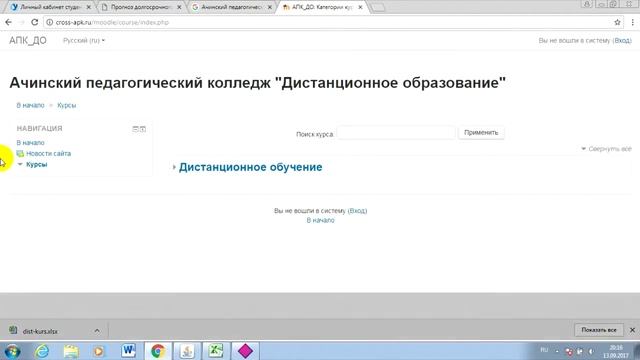Click the АПК_ДО site brand link

click(28, 40)
